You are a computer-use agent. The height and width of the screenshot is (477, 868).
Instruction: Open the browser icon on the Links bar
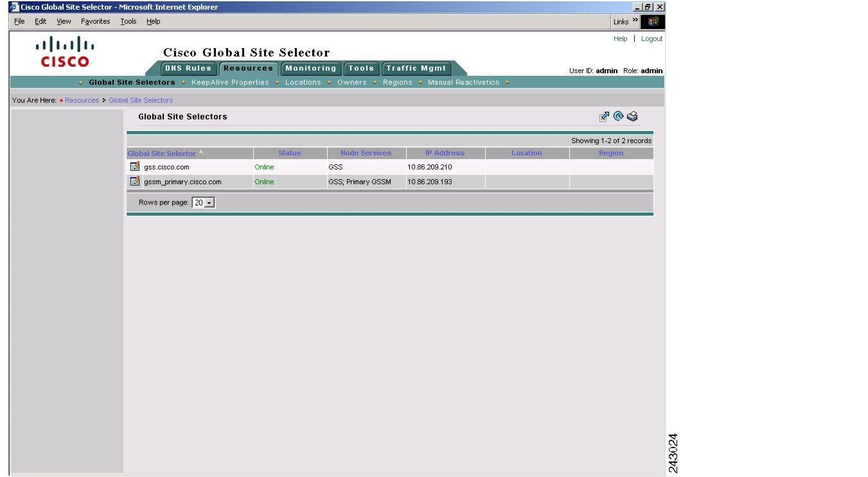pos(653,21)
